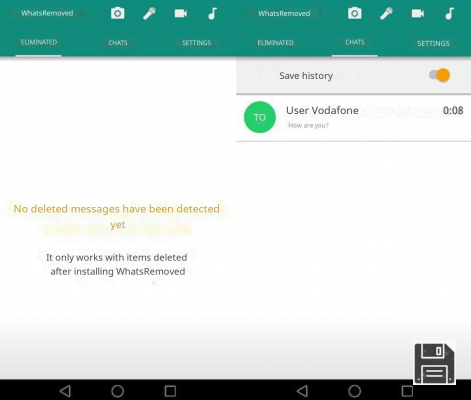Tap WhatsRemoved title in left screen
This screenshot has width=471, height=400.
click(x=47, y=13)
